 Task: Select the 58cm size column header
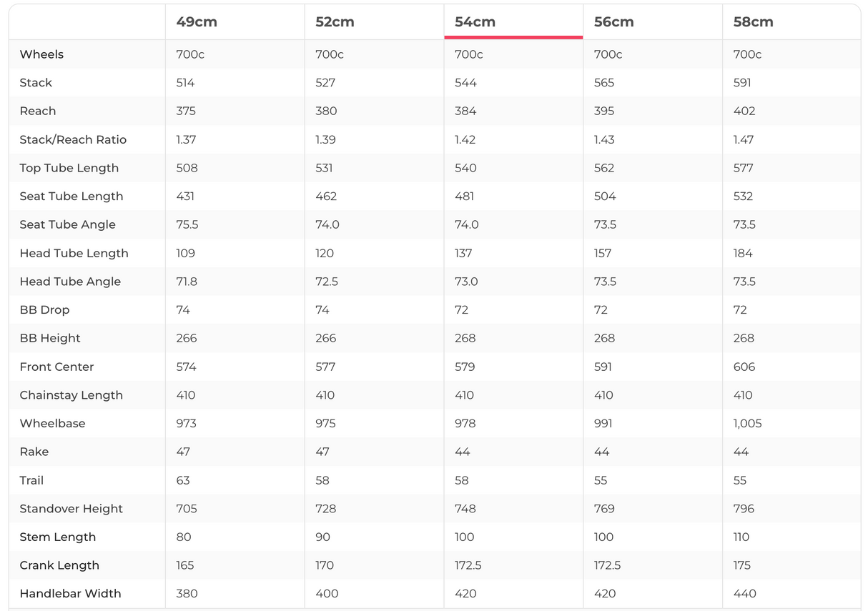(x=753, y=22)
